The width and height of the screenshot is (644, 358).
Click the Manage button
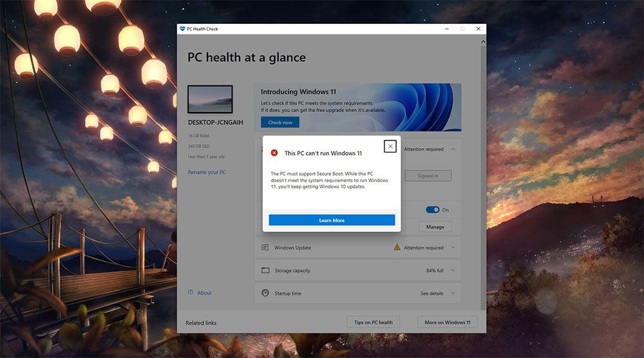click(435, 227)
